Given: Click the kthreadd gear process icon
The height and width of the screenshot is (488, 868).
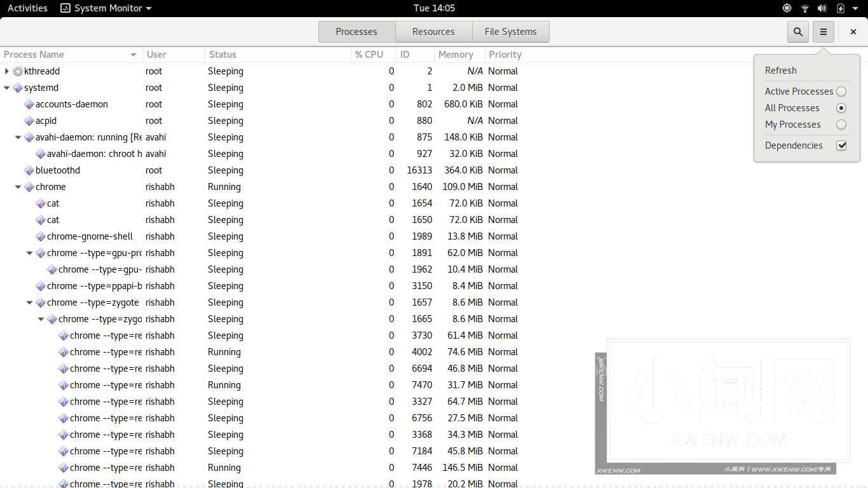Looking at the screenshot, I should 18,71.
